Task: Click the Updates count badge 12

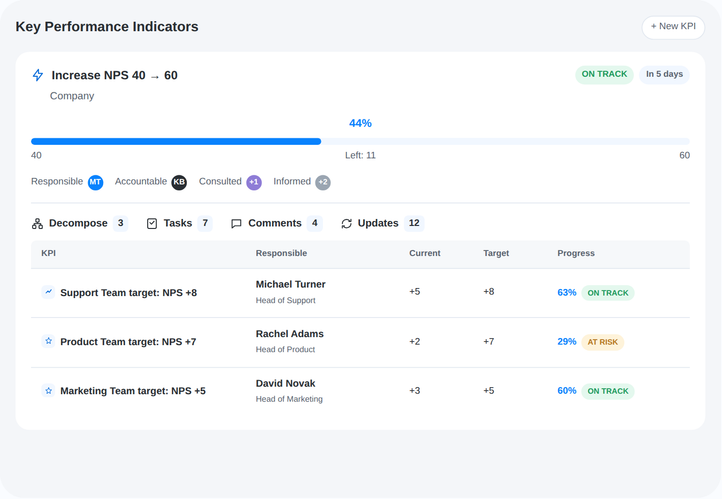Action: coord(414,223)
